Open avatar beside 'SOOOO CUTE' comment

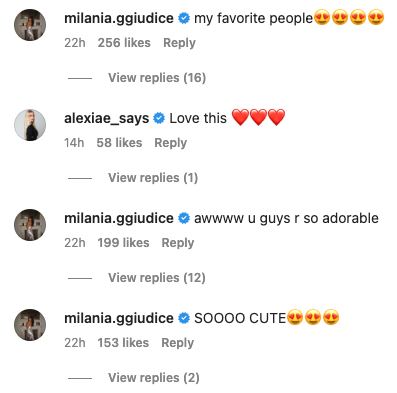tap(30, 325)
